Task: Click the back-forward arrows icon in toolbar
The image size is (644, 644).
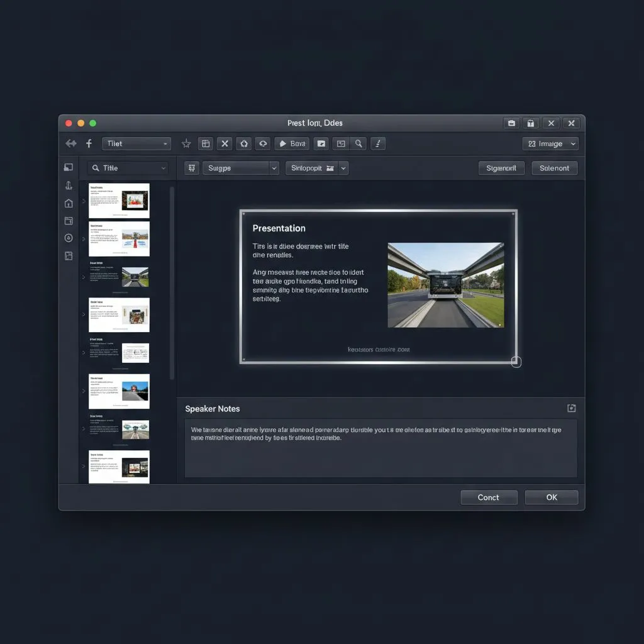Action: (71, 143)
